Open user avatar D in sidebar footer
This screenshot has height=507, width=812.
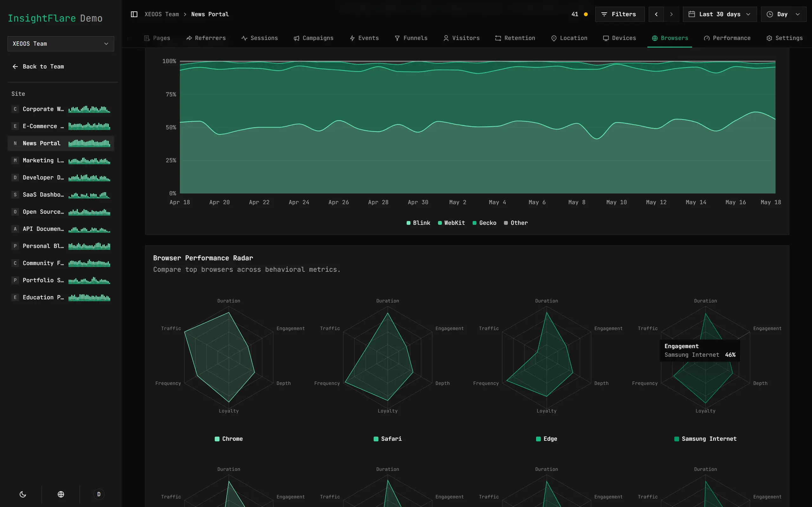click(99, 494)
